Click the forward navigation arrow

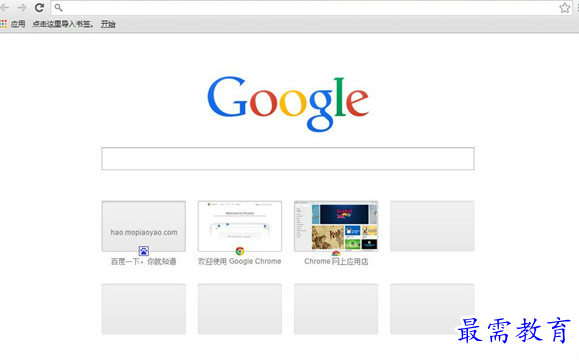pyautogui.click(x=22, y=7)
